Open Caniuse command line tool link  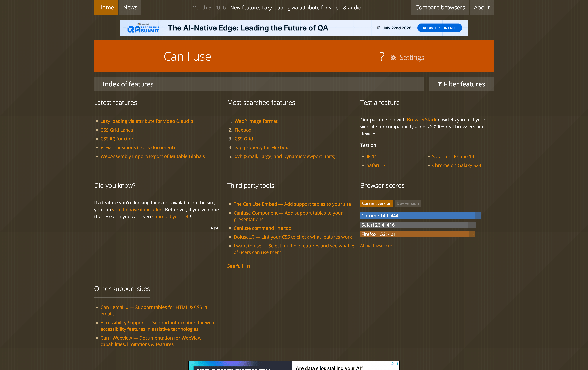coord(263,228)
